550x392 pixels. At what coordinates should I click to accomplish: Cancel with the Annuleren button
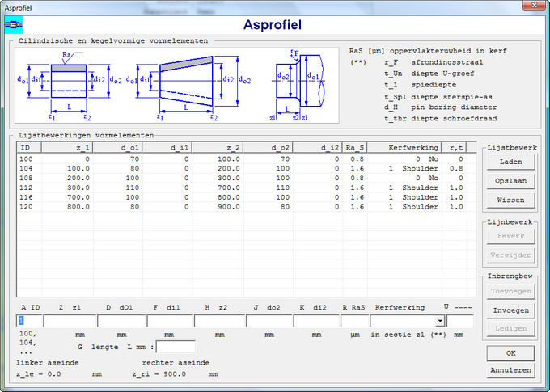(x=510, y=370)
